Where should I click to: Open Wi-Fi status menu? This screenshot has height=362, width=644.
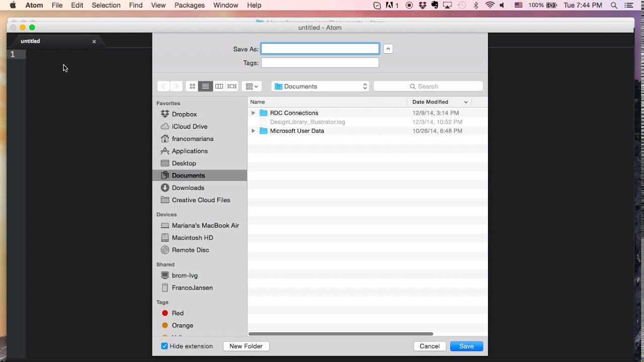point(490,5)
